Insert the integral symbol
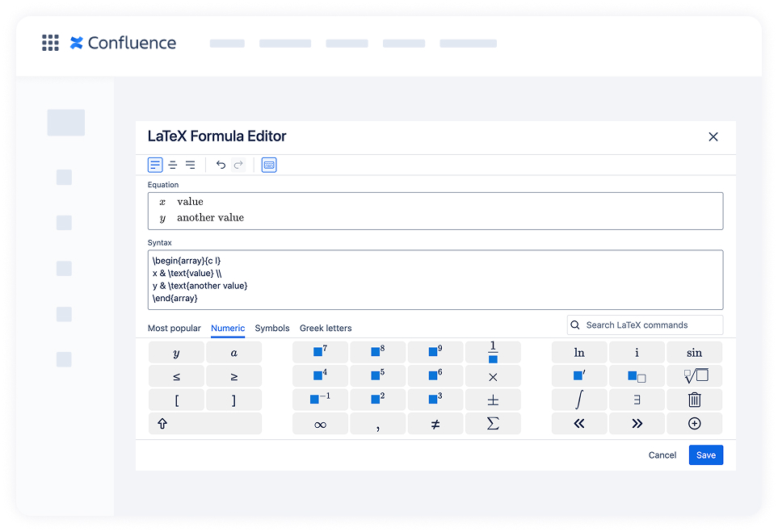The height and width of the screenshot is (532, 778). pos(579,400)
